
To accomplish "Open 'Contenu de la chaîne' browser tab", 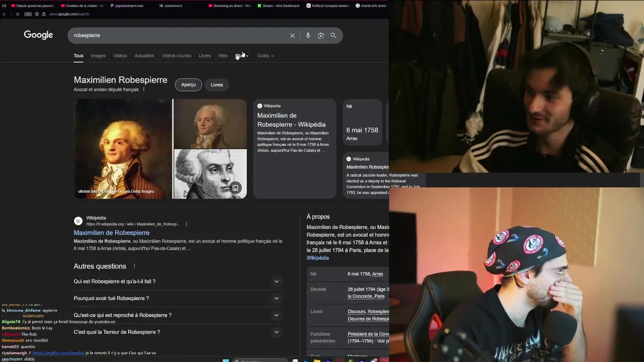I will tap(82, 6).
